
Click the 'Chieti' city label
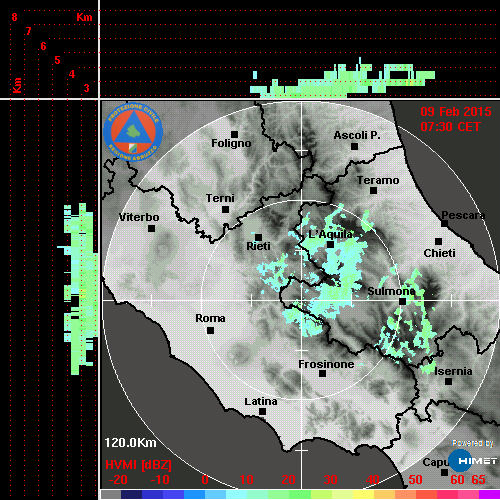pos(439,253)
